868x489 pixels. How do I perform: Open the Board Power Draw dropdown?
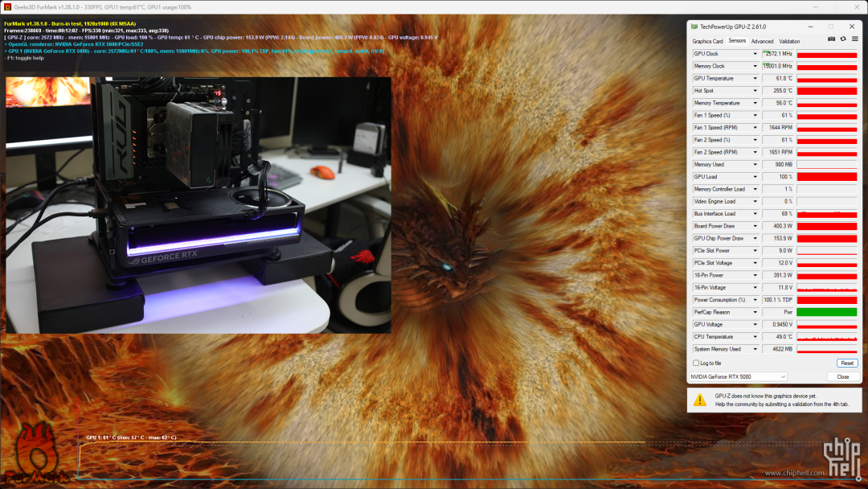coord(755,226)
